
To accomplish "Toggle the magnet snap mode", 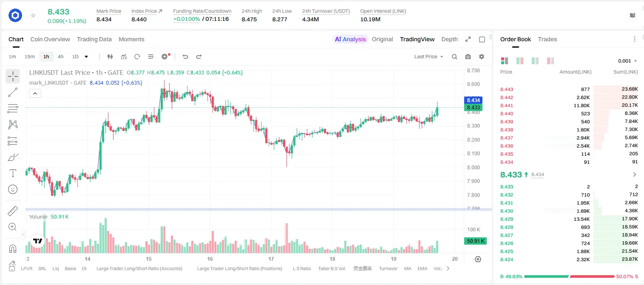I will (x=13, y=248).
